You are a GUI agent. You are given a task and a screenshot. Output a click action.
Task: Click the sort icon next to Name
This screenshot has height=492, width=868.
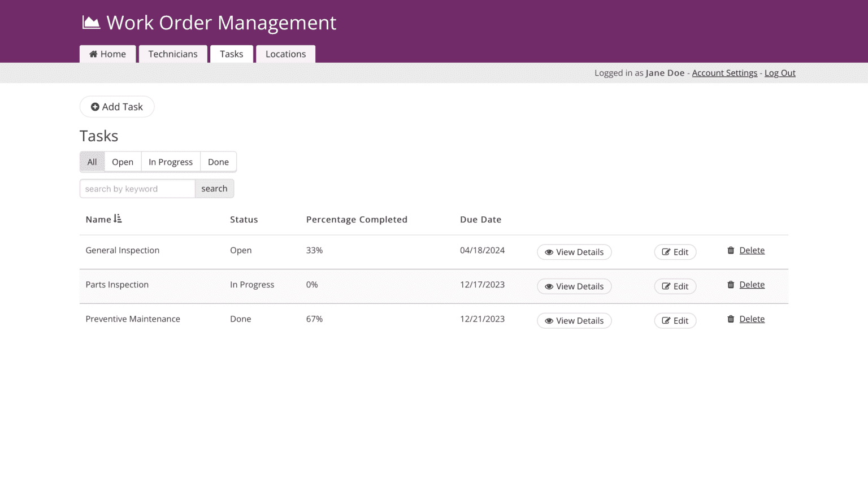pyautogui.click(x=118, y=219)
